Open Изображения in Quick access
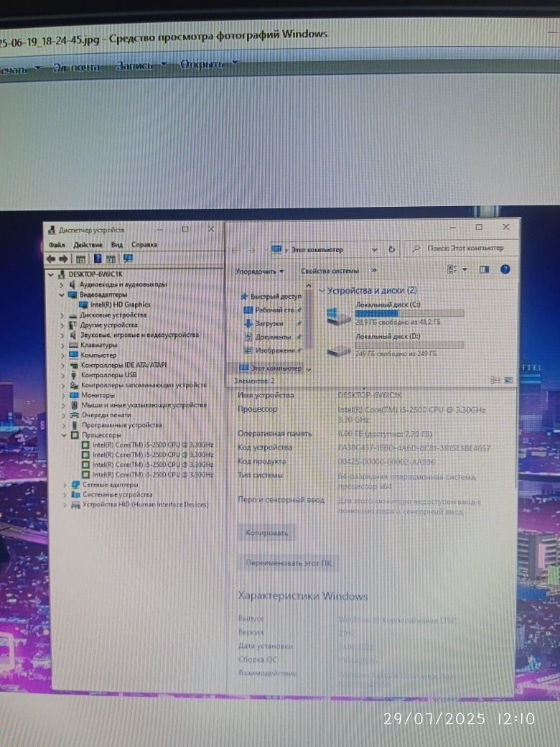560x747 pixels. (273, 351)
